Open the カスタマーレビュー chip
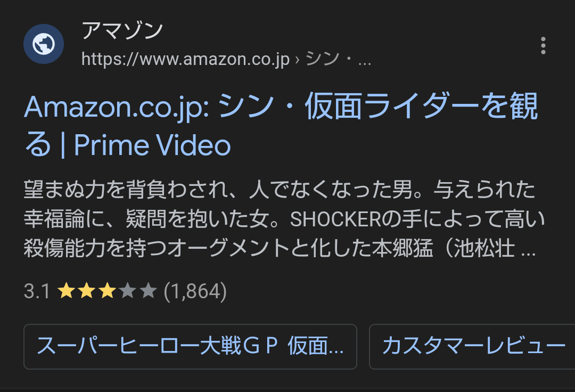Screen dimensions: 575x392 [472, 347]
